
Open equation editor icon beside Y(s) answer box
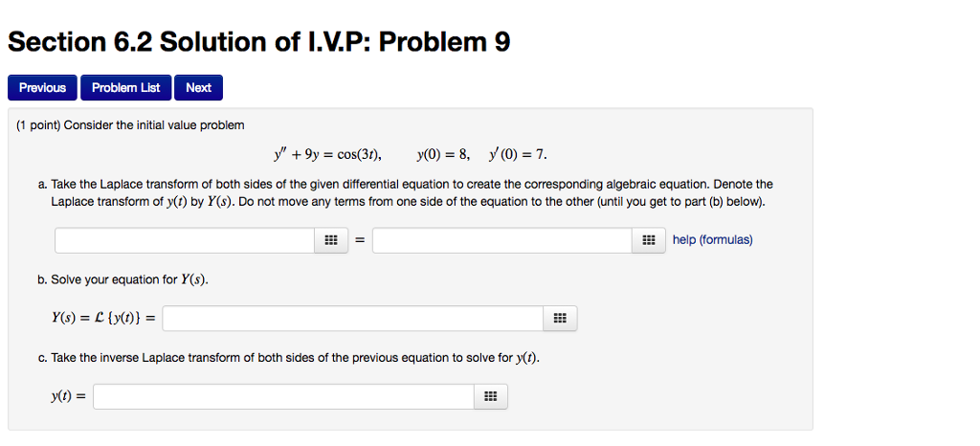[x=560, y=319]
